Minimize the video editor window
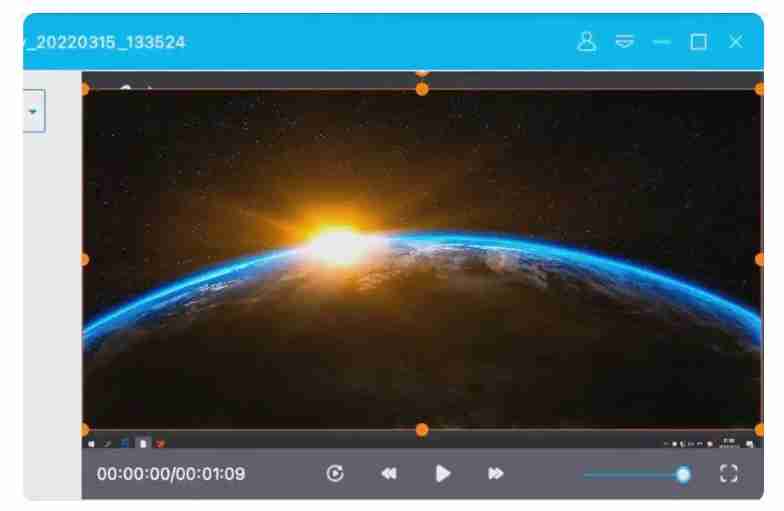This screenshot has width=784, height=511. click(x=662, y=42)
